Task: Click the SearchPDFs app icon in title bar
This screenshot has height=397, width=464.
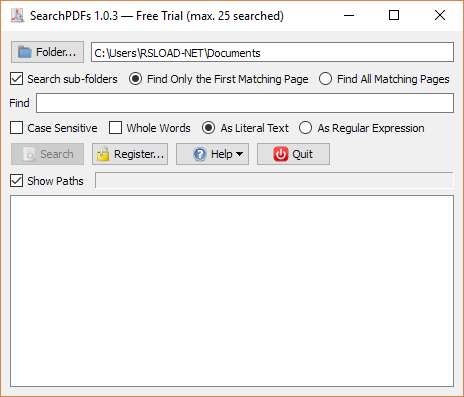Action: click(17, 15)
